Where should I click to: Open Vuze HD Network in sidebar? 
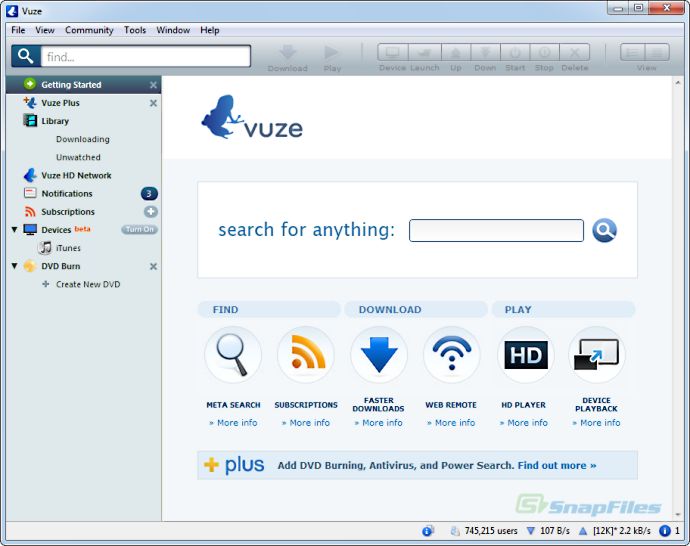click(84, 176)
